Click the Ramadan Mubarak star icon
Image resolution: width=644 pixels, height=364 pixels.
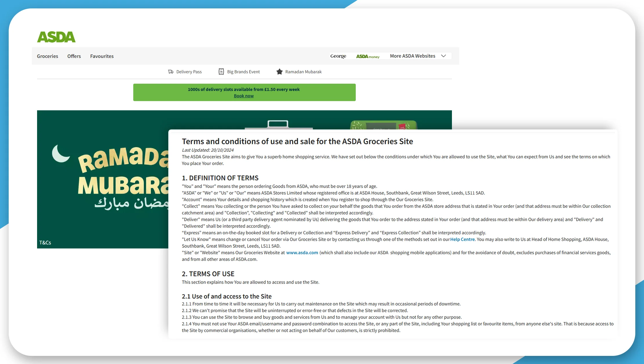click(279, 71)
